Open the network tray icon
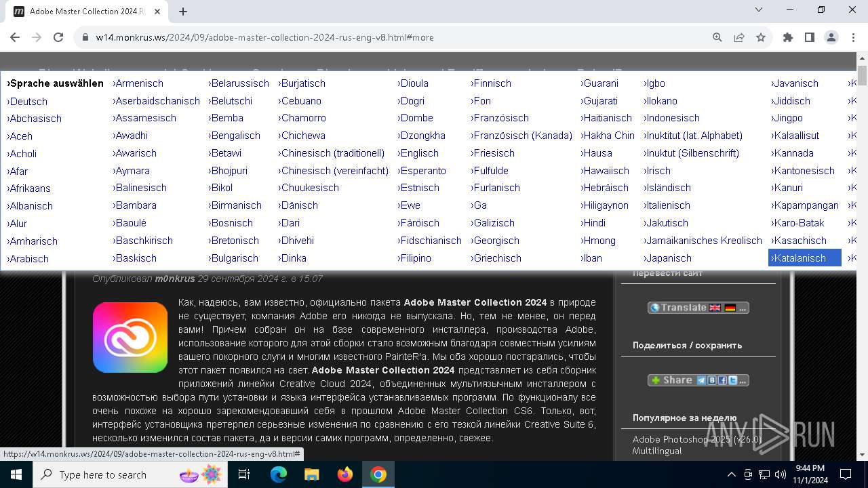868x488 pixels. click(x=764, y=474)
